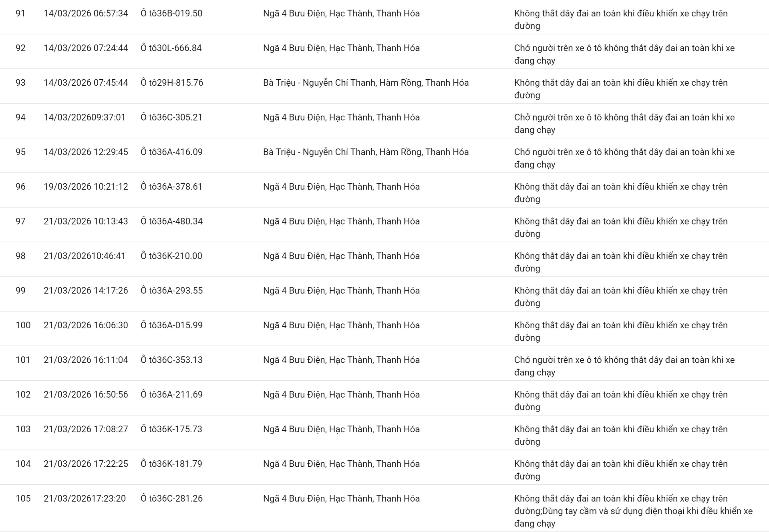The image size is (769, 532).
Task: Click row number 100
Action: (x=23, y=325)
